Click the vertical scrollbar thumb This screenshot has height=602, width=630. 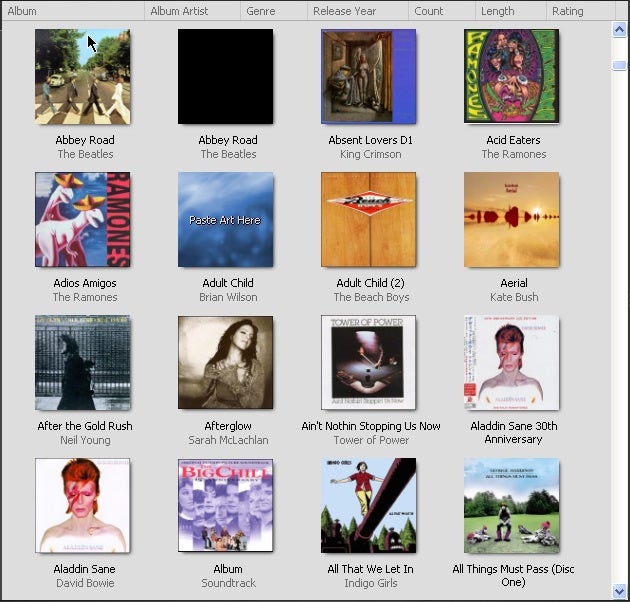click(619, 65)
